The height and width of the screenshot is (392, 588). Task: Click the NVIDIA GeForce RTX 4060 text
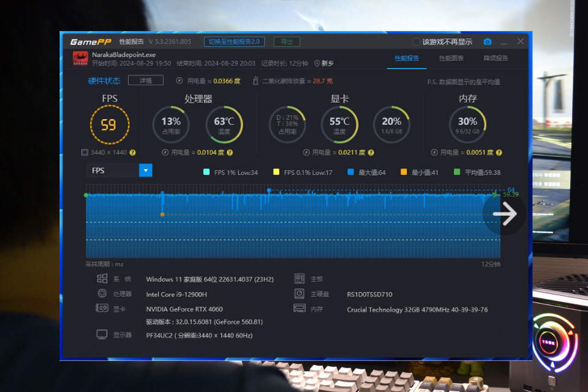(x=184, y=309)
